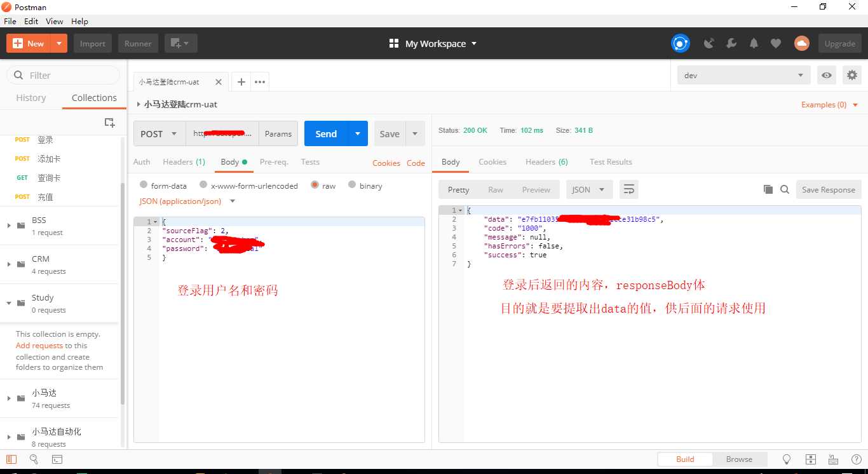Open the user avatar icon
Viewport: 868px width, 474px height.
802,43
